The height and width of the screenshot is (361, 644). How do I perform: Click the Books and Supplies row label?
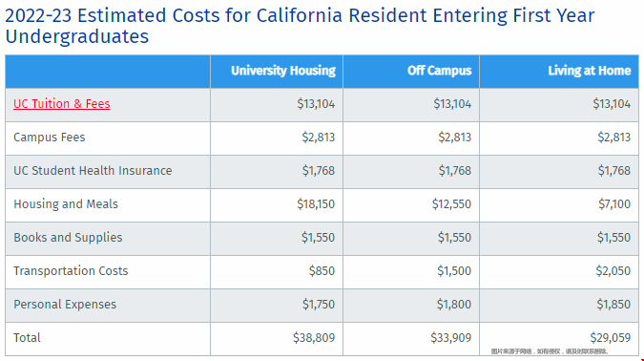click(x=68, y=237)
